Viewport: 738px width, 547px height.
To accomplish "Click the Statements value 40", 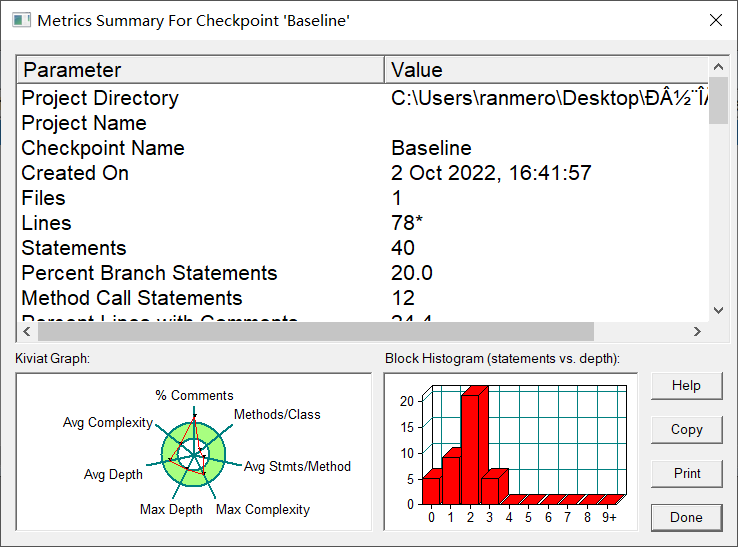I will (402, 248).
